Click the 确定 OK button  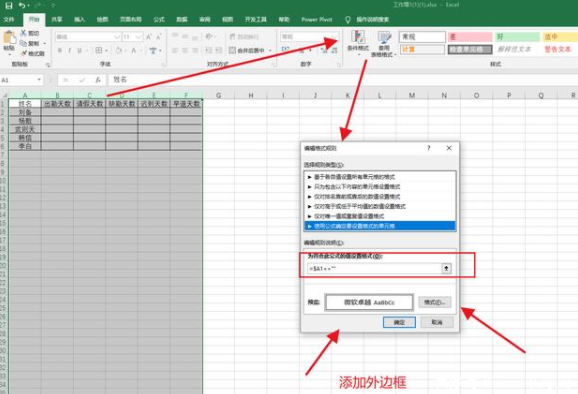399,322
